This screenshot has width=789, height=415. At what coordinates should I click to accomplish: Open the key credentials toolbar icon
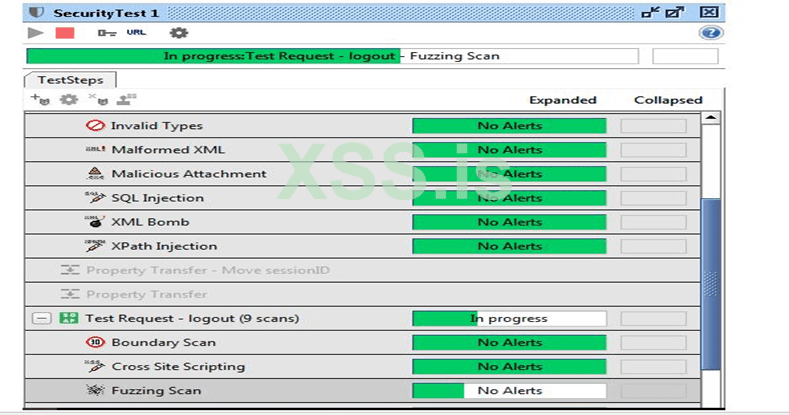107,33
